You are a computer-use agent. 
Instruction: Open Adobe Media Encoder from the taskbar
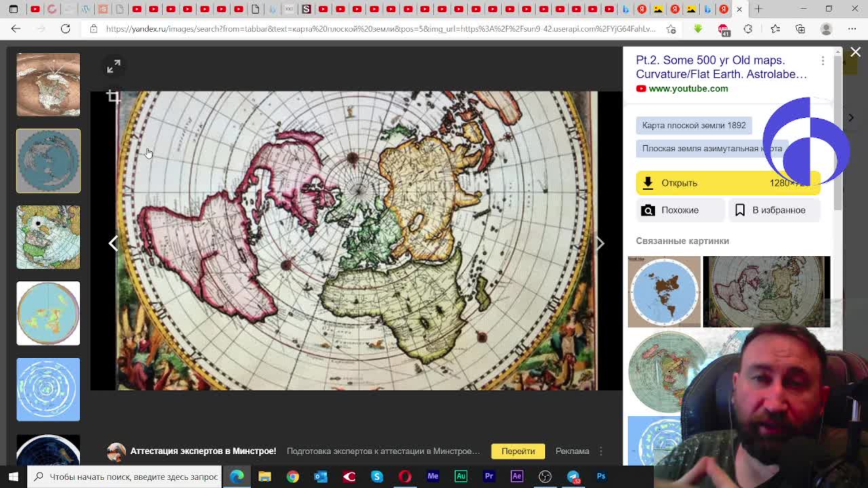[x=433, y=476]
